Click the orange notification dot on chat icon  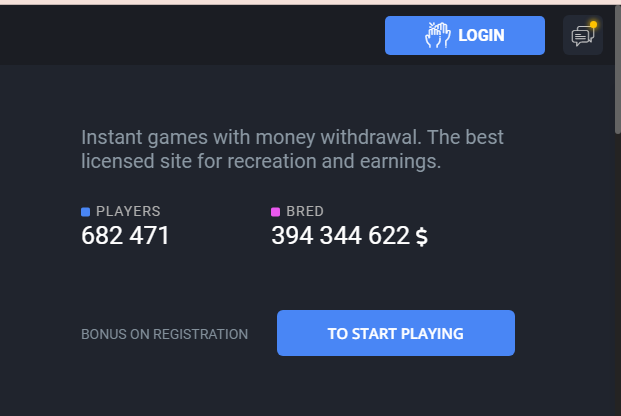(593, 25)
